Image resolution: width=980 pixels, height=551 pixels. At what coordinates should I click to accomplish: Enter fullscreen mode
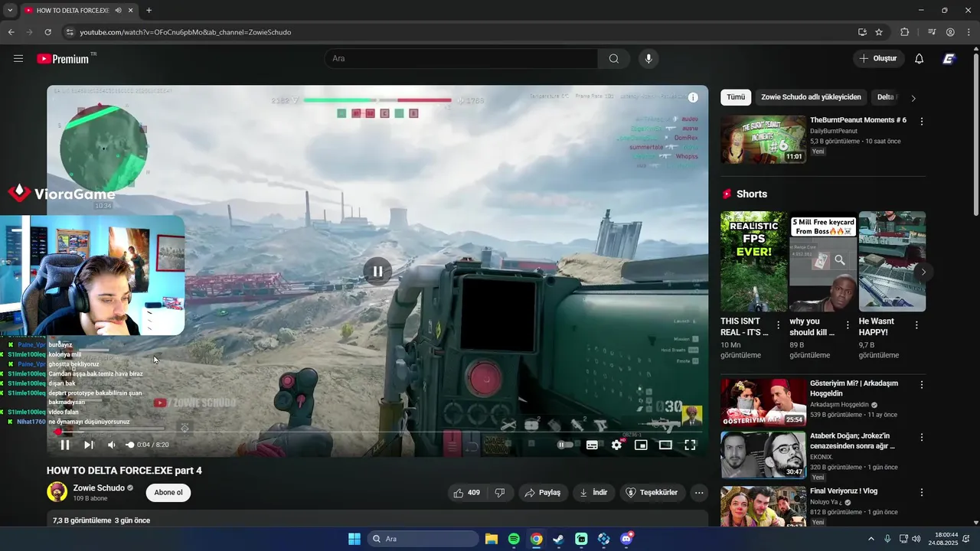tap(690, 445)
